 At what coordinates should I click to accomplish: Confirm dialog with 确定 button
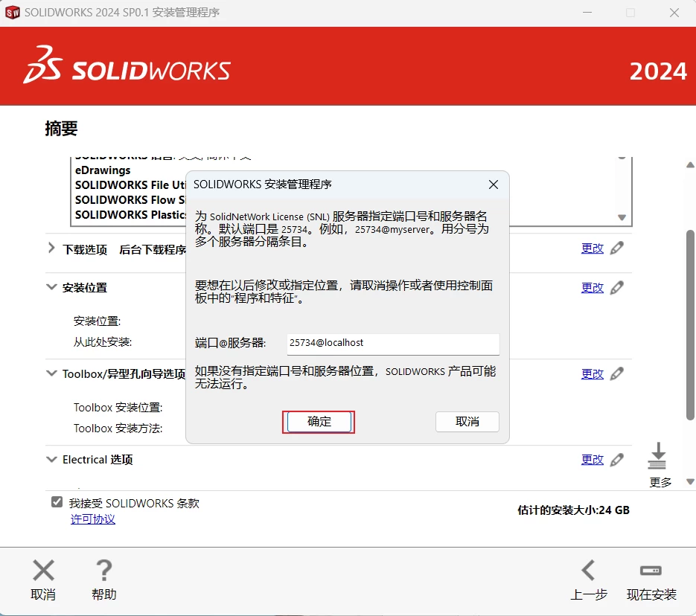319,422
